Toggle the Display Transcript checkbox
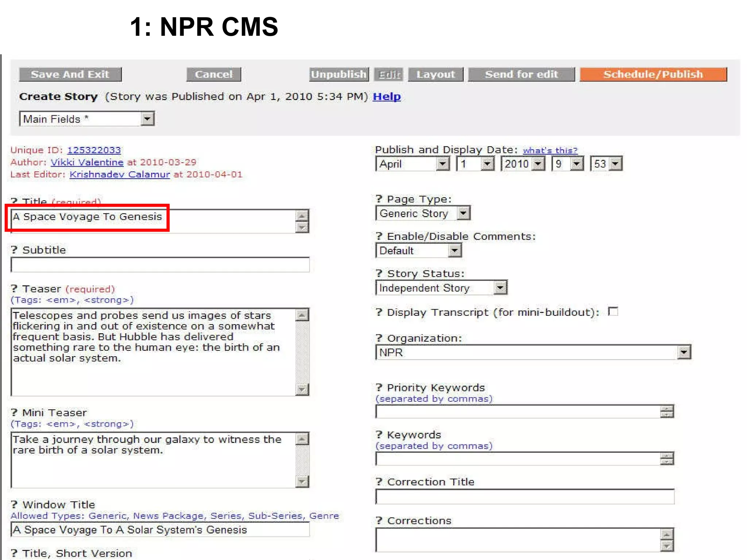 click(613, 312)
